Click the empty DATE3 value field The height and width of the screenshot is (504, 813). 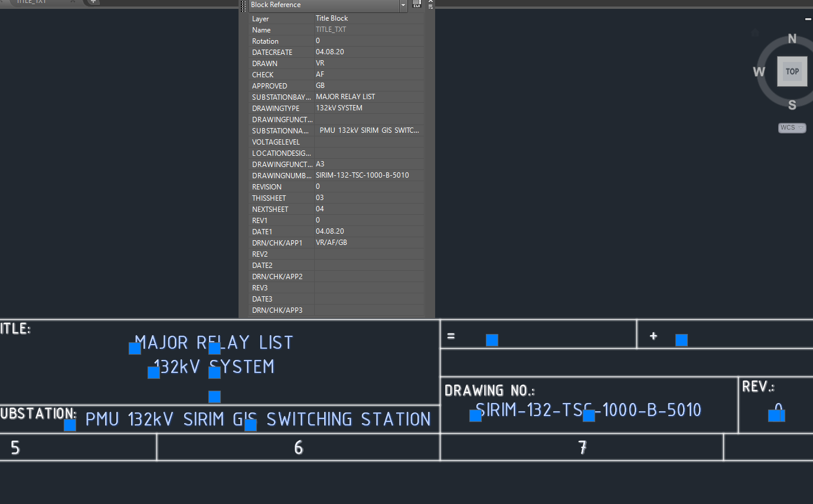(369, 299)
